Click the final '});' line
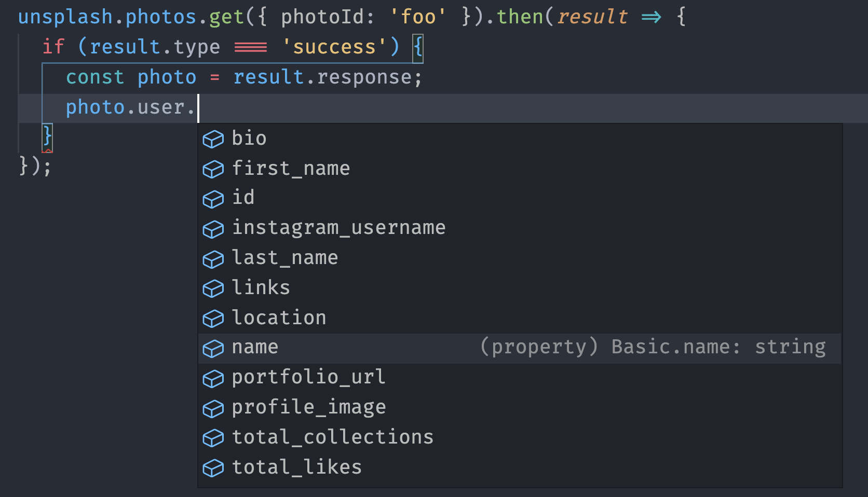Screen dimensions: 868x497 35,167
